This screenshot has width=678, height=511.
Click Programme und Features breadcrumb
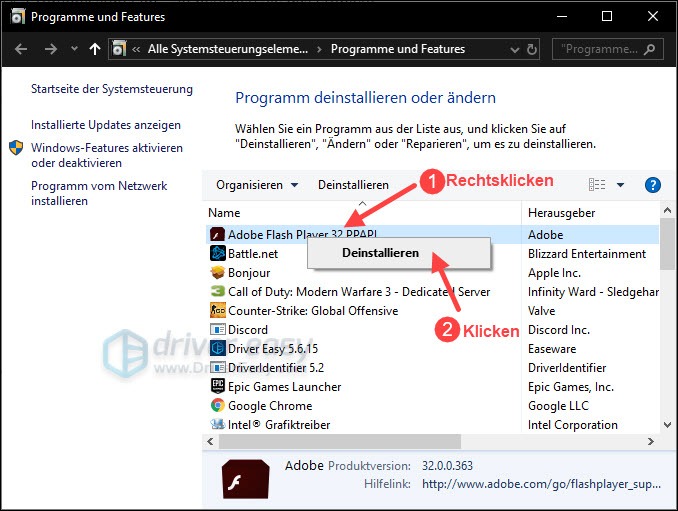398,49
